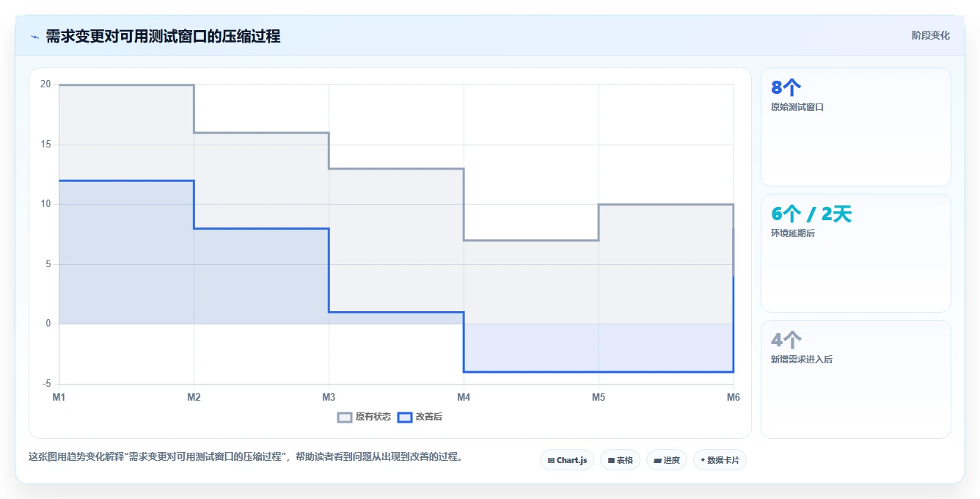This screenshot has width=980, height=499.
Task: Click the icon in the Chart.js chip
Action: click(551, 461)
